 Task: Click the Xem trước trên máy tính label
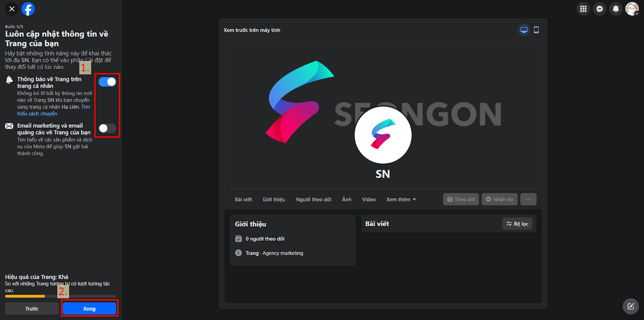click(252, 30)
